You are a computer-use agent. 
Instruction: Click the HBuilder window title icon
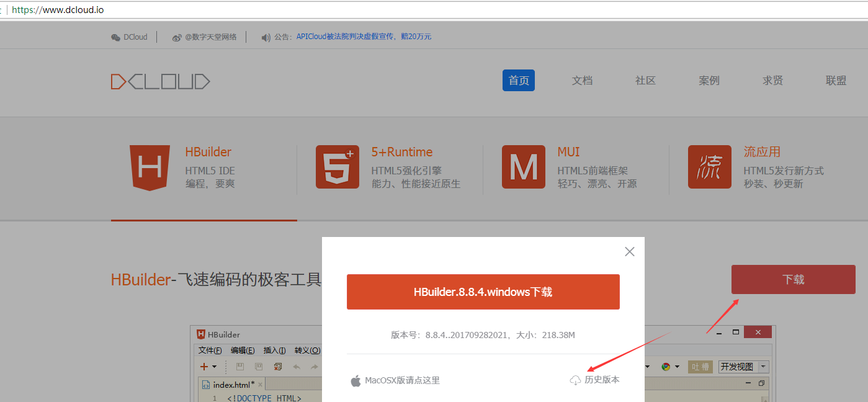tap(201, 334)
